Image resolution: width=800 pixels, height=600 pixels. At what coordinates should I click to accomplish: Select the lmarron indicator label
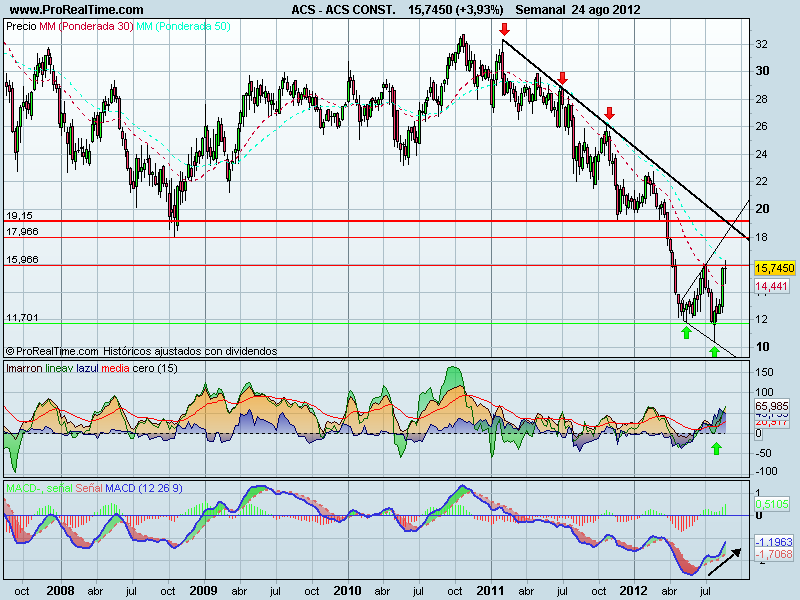[x=24, y=368]
